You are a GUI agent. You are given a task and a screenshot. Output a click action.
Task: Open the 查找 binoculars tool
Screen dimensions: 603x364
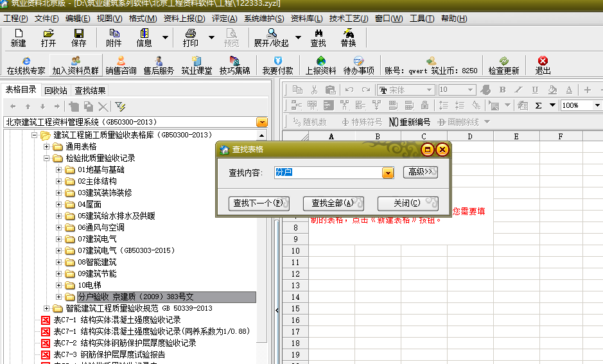(x=318, y=38)
